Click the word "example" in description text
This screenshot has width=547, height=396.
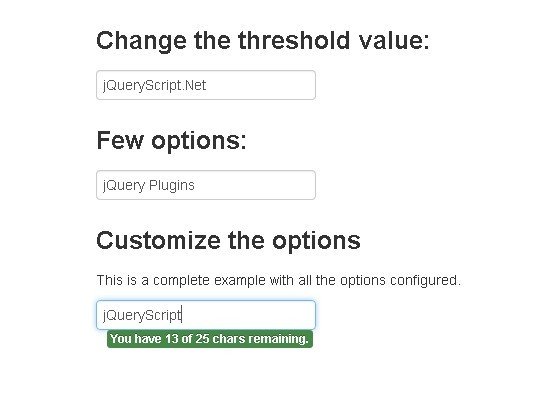click(240, 281)
